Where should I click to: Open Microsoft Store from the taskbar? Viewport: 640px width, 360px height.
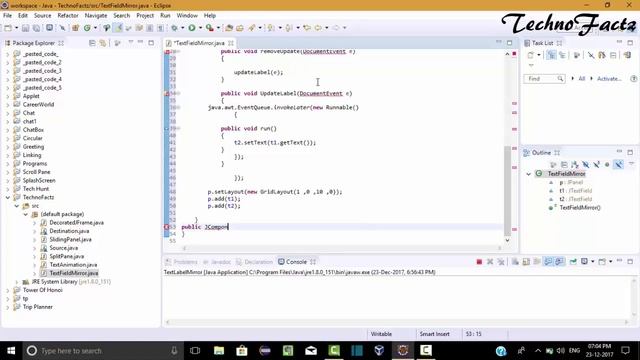pyautogui.click(x=242, y=350)
